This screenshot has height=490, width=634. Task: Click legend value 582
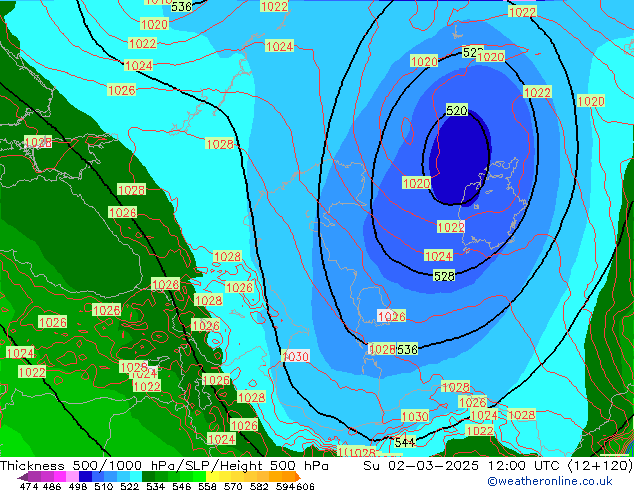tap(259, 486)
